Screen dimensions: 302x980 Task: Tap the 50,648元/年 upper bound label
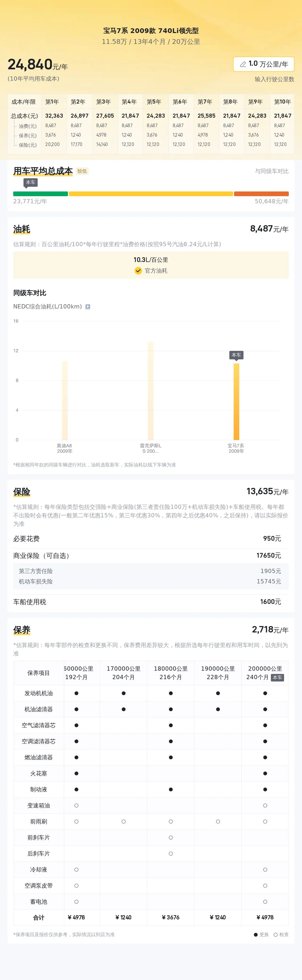[272, 201]
